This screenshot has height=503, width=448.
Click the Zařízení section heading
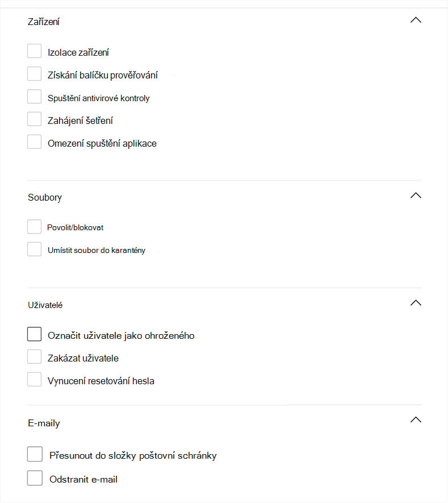tap(44, 22)
